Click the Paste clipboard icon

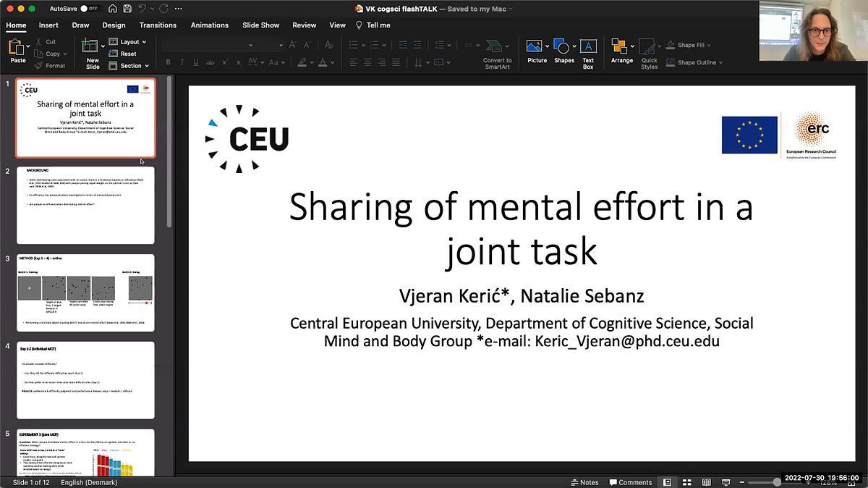tap(16, 48)
